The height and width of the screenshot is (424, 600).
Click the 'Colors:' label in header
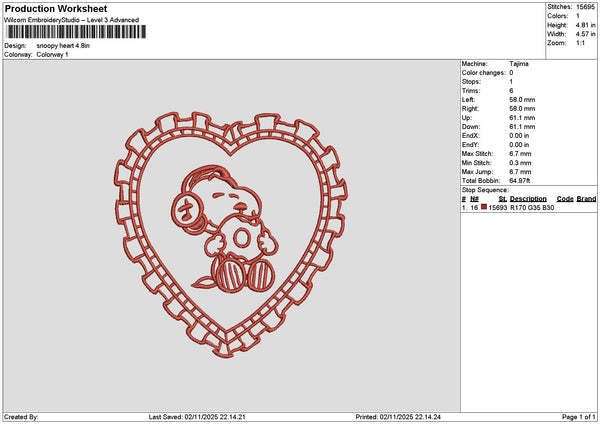[x=558, y=16]
